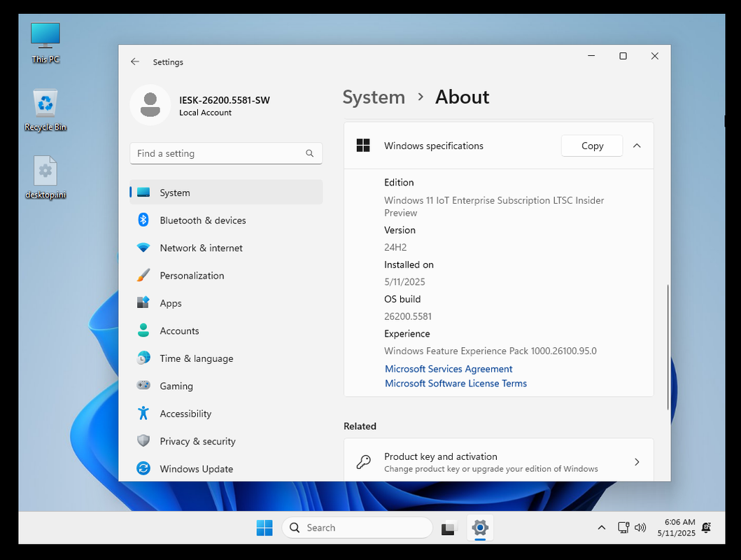Minimize the Settings window

591,56
